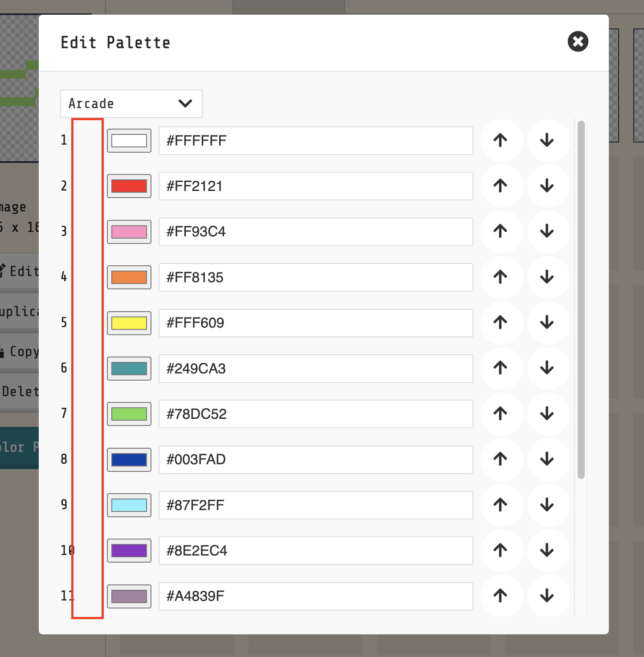644x657 pixels.
Task: Move color #A4839F up in the palette
Action: 501,596
